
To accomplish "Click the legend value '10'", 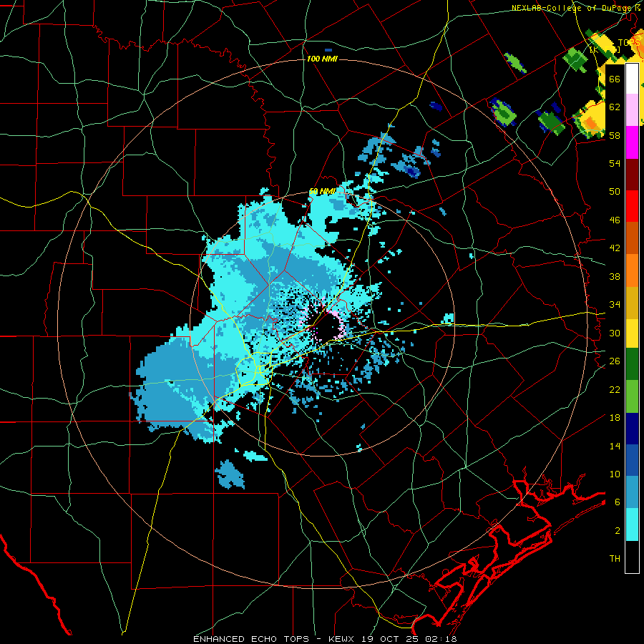I will [615, 474].
